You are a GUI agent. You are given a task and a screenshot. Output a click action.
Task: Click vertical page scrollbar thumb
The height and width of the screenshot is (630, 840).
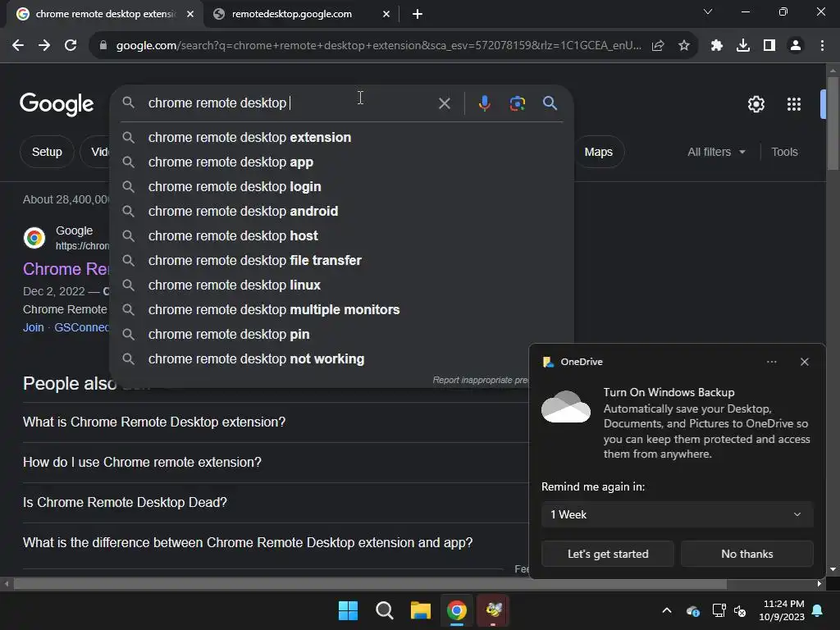(x=833, y=123)
